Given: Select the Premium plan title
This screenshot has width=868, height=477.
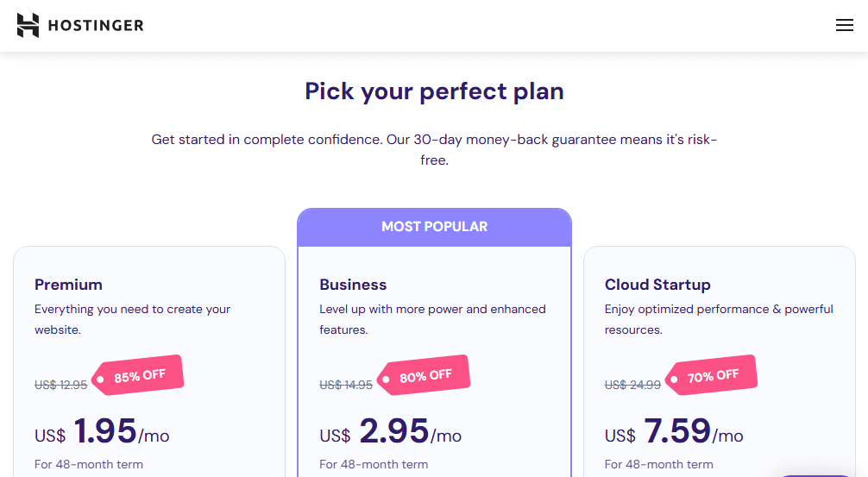Looking at the screenshot, I should coord(69,285).
